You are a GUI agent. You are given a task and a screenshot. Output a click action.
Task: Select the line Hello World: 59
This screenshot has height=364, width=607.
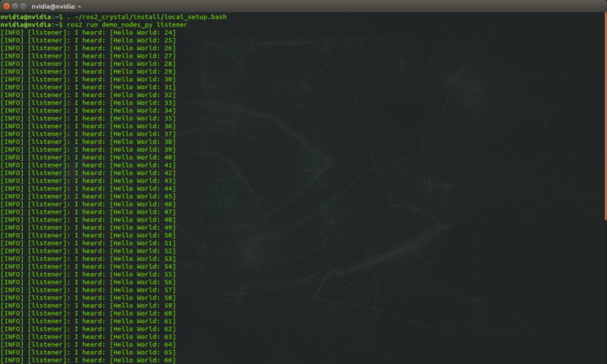88,306
